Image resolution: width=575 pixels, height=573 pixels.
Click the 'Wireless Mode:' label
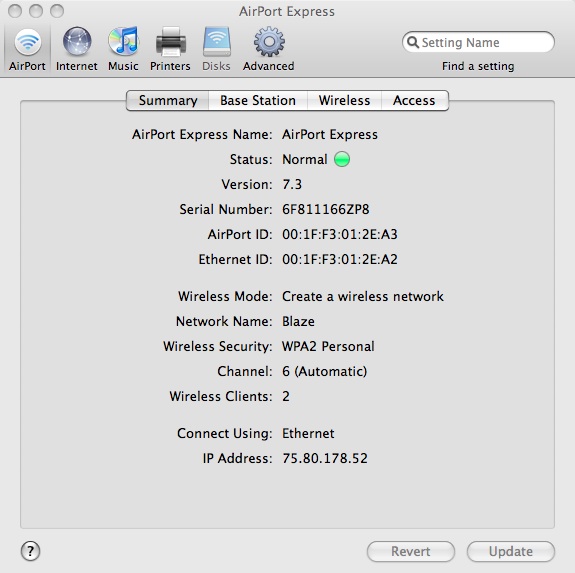coord(225,296)
